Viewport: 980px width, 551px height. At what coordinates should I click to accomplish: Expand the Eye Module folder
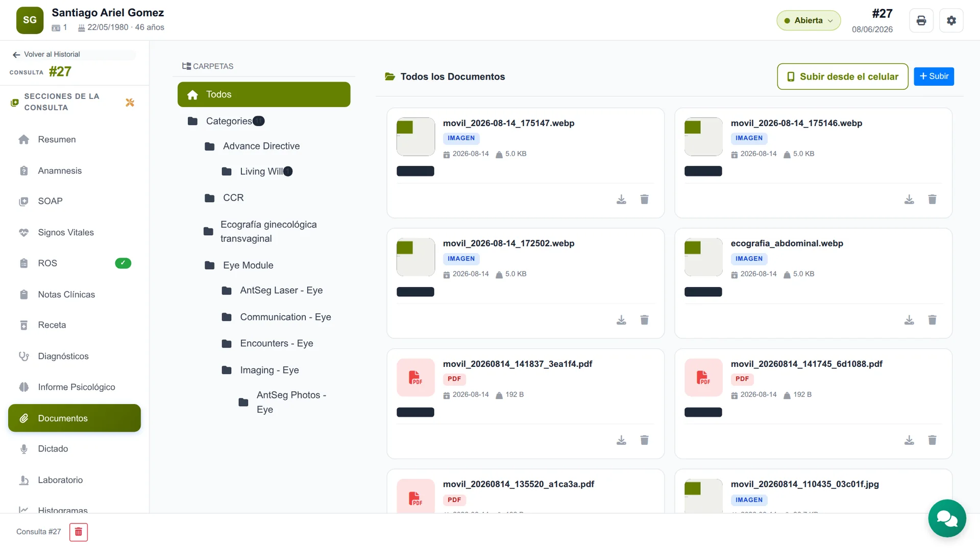[x=239, y=265]
